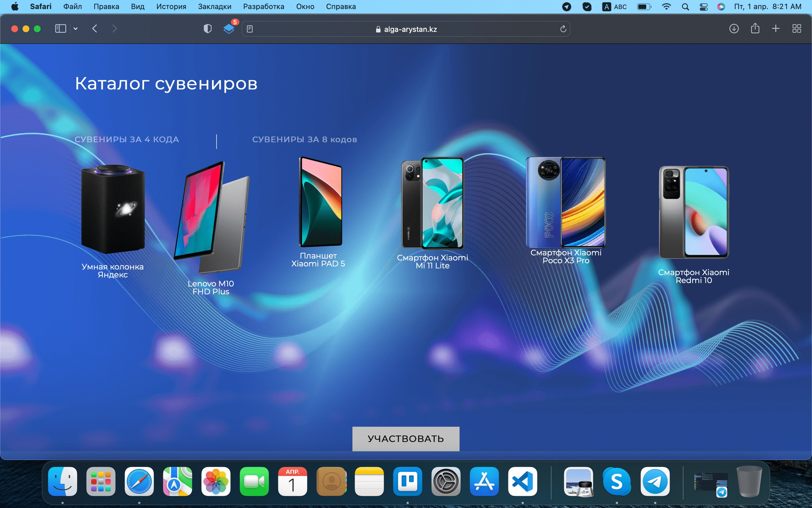Toggle the Safari sidebar

[60, 29]
